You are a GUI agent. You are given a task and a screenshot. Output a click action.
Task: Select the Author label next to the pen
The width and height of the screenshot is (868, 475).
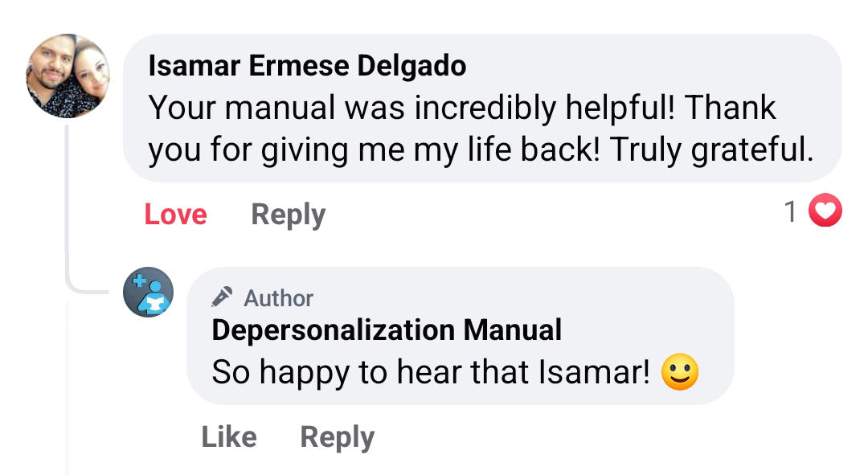[x=278, y=297]
